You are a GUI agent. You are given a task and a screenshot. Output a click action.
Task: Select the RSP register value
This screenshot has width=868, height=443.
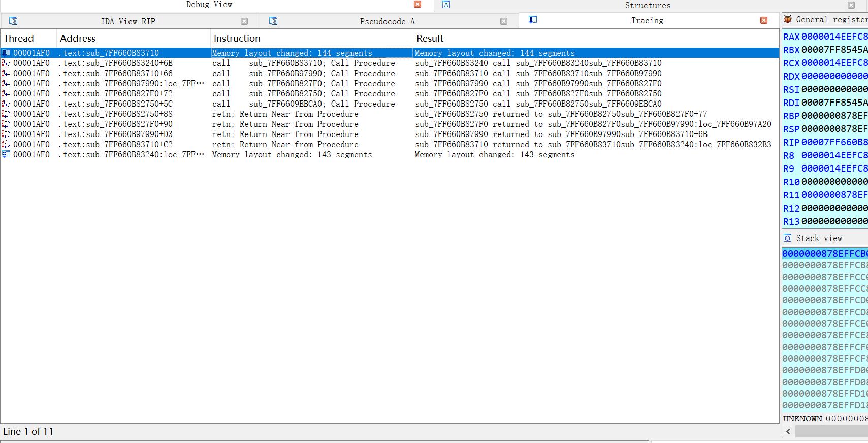tap(834, 129)
